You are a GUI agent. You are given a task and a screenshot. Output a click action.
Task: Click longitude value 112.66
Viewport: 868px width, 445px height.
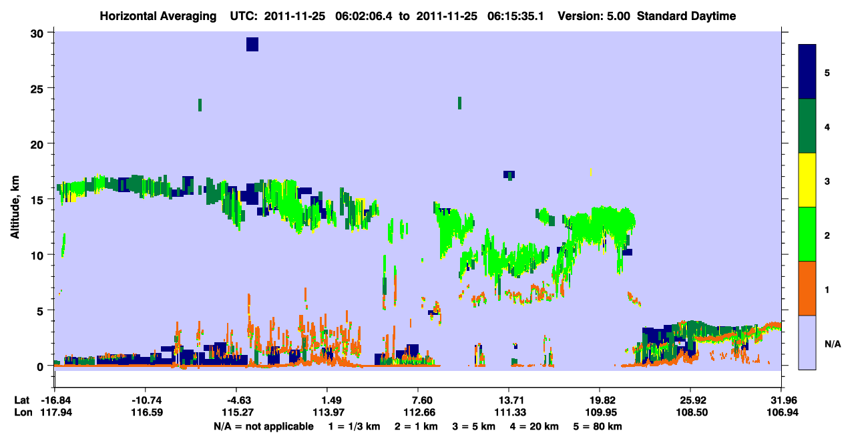(x=418, y=413)
